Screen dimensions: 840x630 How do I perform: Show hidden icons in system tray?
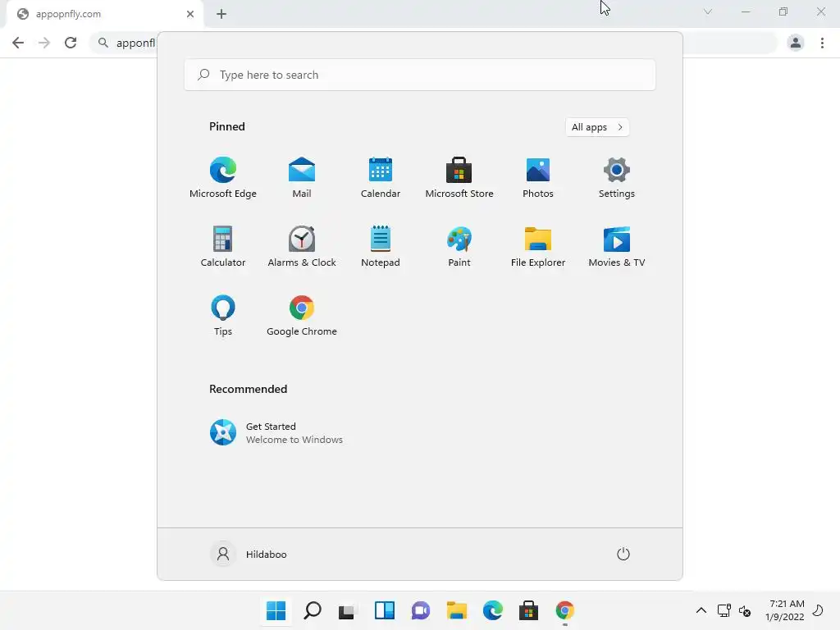click(x=701, y=610)
